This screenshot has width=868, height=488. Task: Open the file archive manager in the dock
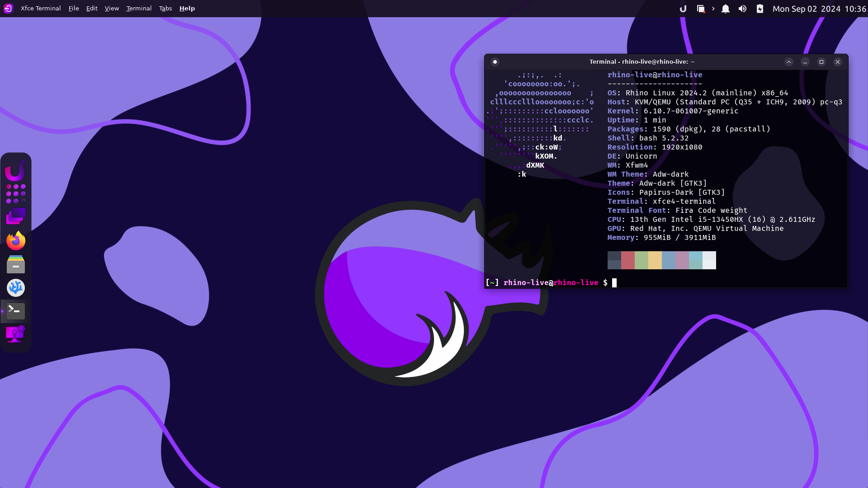pyautogui.click(x=16, y=264)
